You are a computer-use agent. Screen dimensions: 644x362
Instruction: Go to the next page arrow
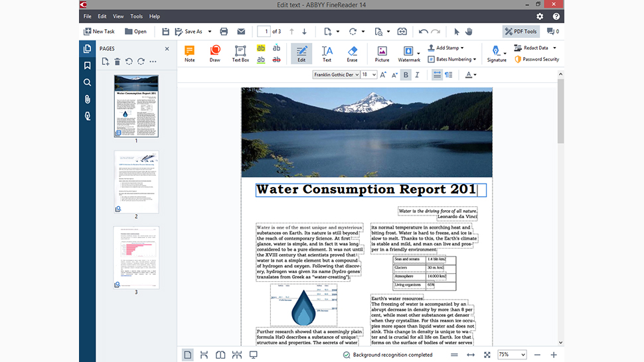(x=304, y=32)
